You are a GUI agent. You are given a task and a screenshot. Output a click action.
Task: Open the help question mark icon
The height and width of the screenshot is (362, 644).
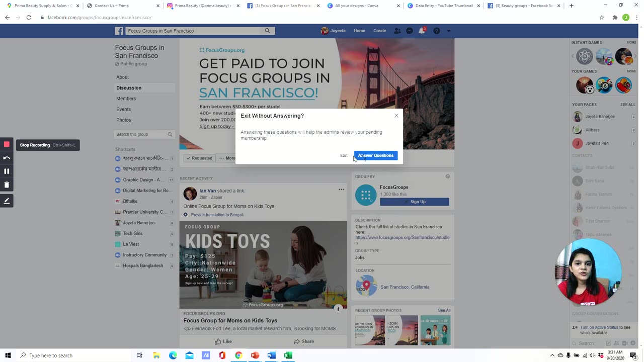point(436,31)
